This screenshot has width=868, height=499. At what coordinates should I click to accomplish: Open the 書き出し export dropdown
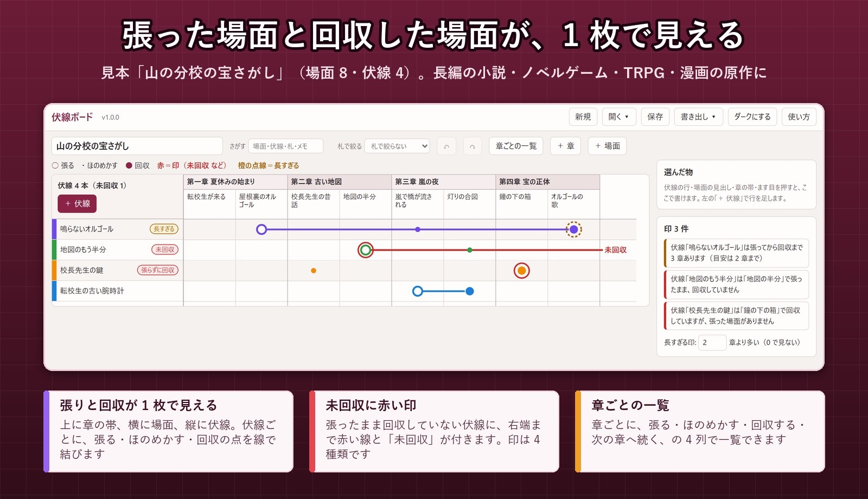(698, 117)
